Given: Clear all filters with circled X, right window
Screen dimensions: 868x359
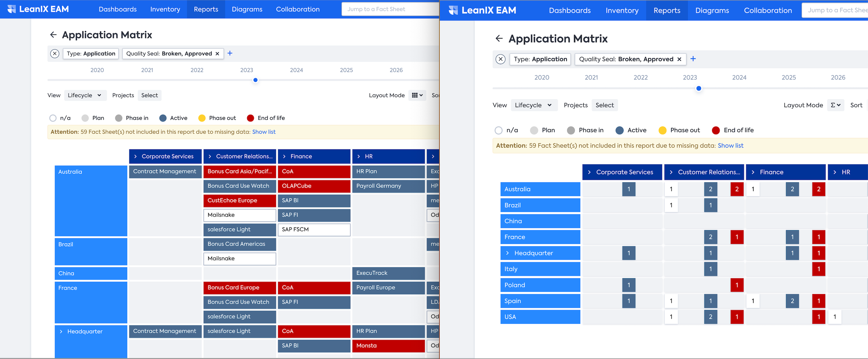Looking at the screenshot, I should click(500, 59).
